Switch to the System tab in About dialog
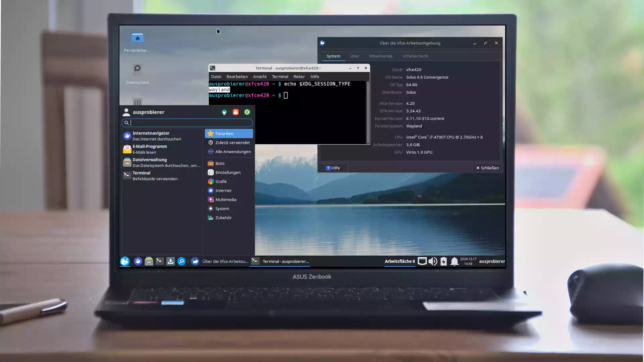Image resolution: width=644 pixels, height=362 pixels. 333,56
